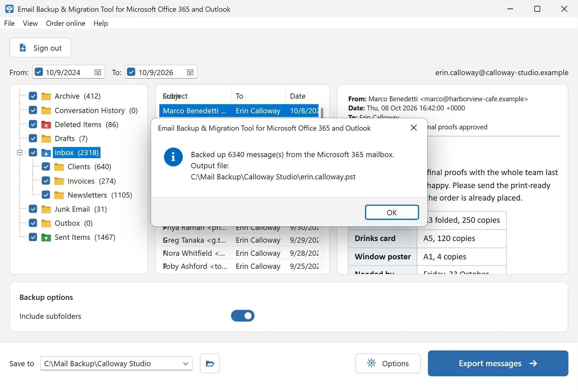The width and height of the screenshot is (578, 392).
Task: Open the Help menu
Action: tap(101, 23)
